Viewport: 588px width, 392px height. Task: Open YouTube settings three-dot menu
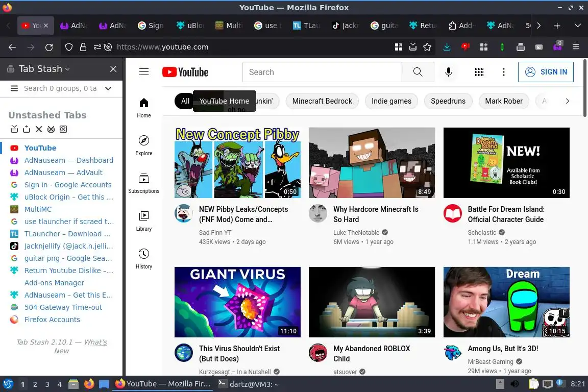coord(504,72)
